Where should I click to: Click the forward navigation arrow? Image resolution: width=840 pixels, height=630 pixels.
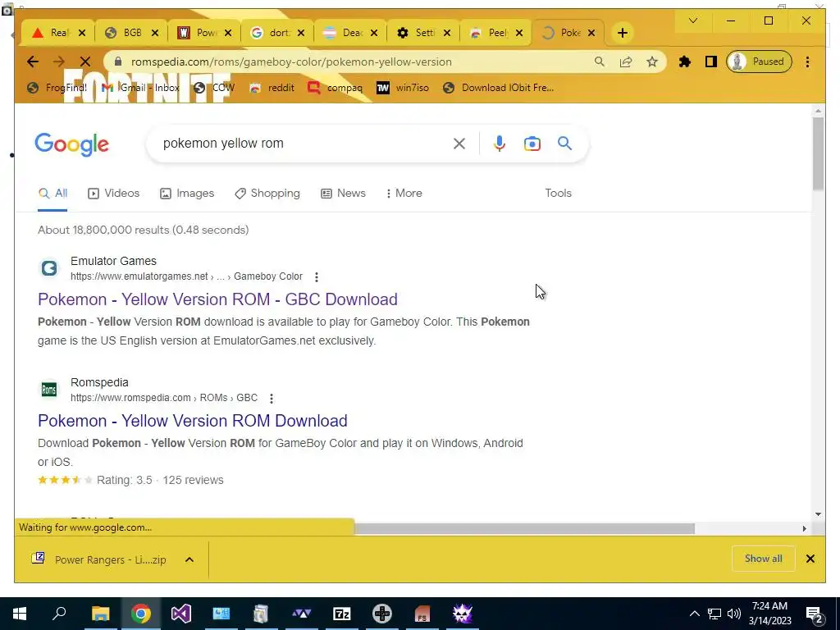(x=59, y=62)
